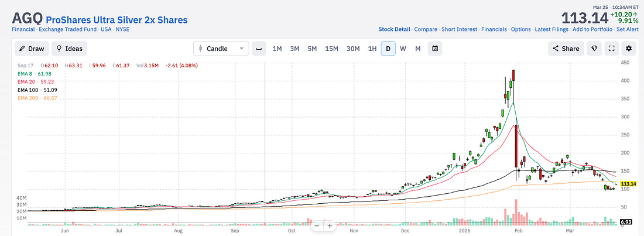Select the 1M interval
The width and height of the screenshot is (644, 236).
coord(278,49)
